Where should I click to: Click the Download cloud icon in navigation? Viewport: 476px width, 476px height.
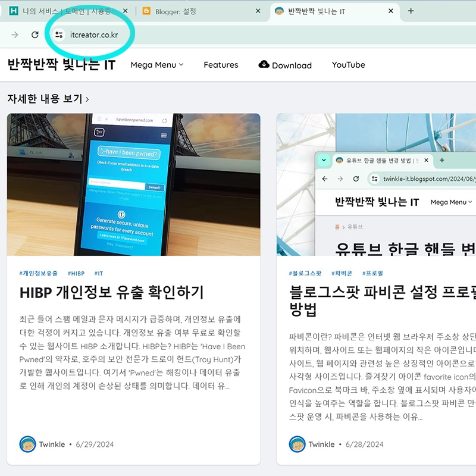tap(263, 65)
